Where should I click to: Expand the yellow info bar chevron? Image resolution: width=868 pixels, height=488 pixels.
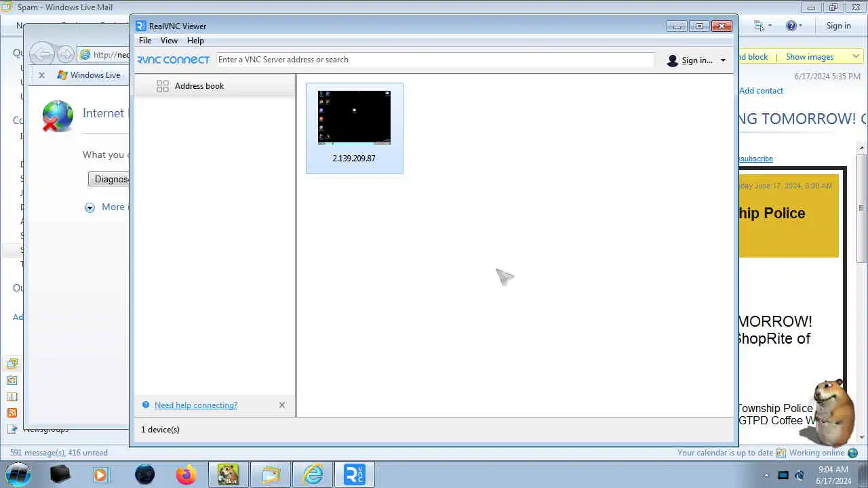(x=856, y=57)
